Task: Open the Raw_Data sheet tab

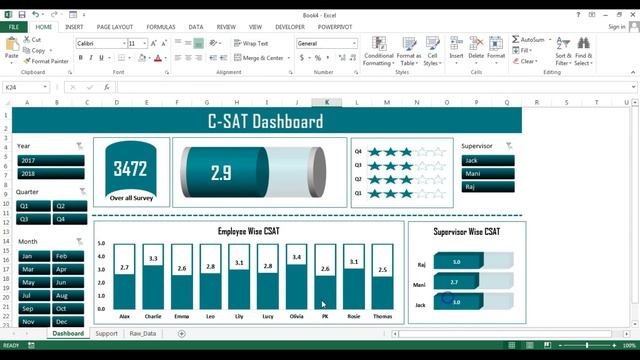Action: coord(142,333)
